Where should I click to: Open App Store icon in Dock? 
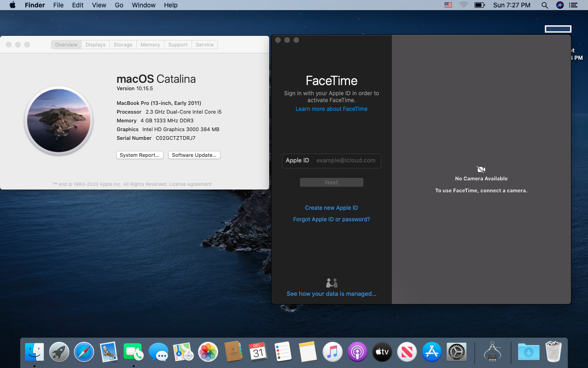pos(432,352)
